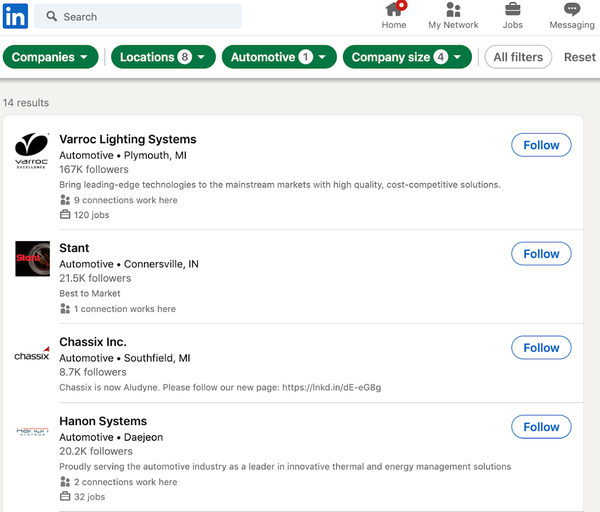
Task: Click the Hanon logo thumbnail
Action: [x=32, y=431]
